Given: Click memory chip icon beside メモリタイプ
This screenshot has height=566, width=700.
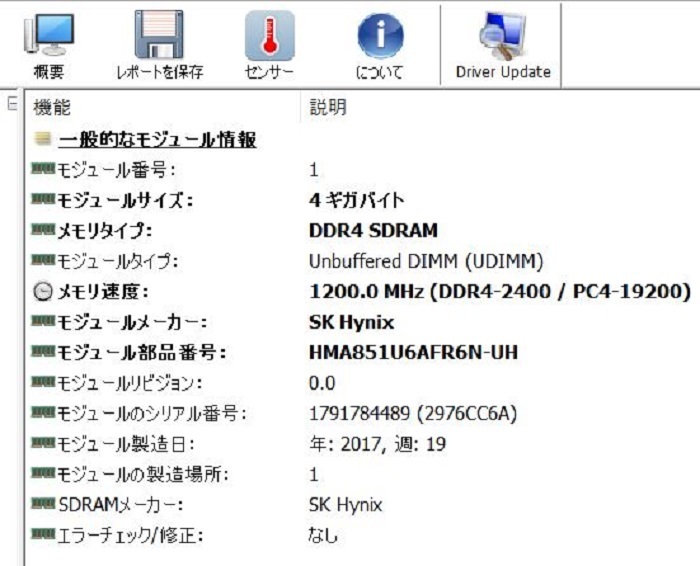Looking at the screenshot, I should point(43,229).
